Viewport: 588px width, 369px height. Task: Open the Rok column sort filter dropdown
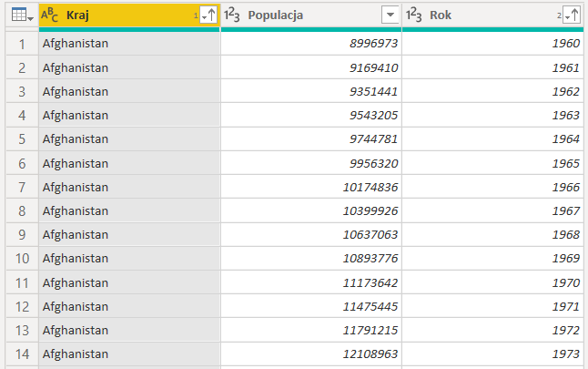[571, 15]
